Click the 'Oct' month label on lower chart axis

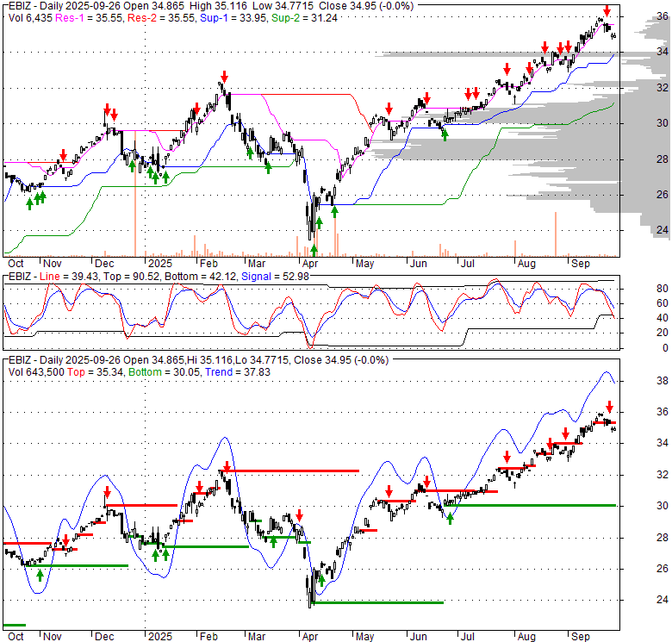[x=16, y=637]
